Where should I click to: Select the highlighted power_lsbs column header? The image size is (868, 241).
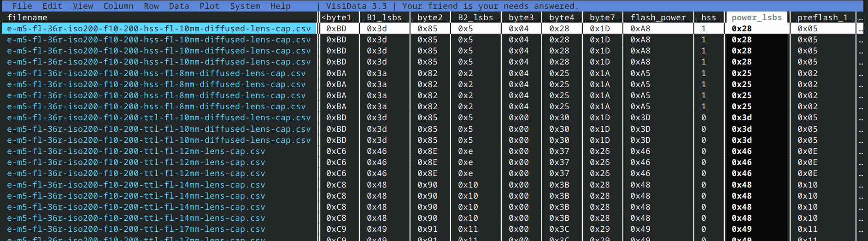(757, 18)
